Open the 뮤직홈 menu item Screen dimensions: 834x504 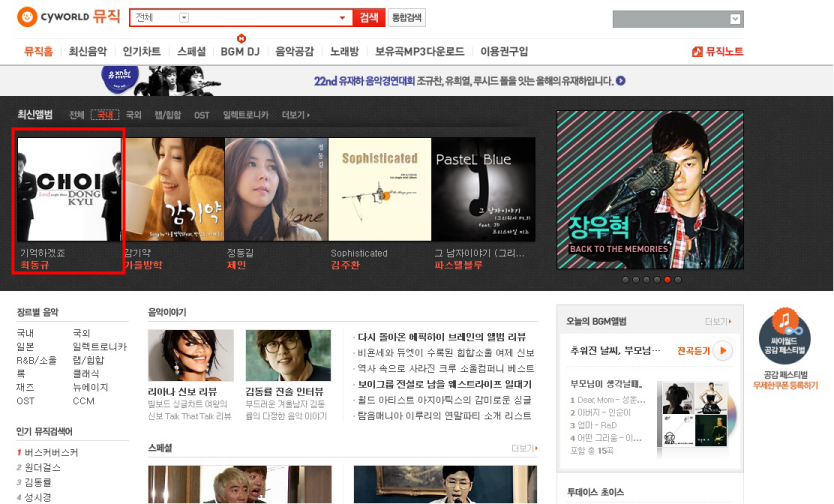(38, 52)
